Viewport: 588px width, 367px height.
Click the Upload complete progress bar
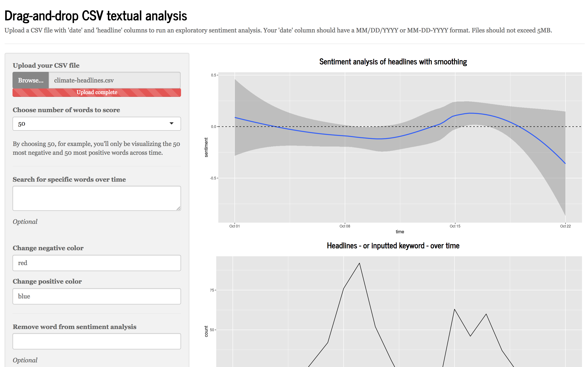pos(97,92)
